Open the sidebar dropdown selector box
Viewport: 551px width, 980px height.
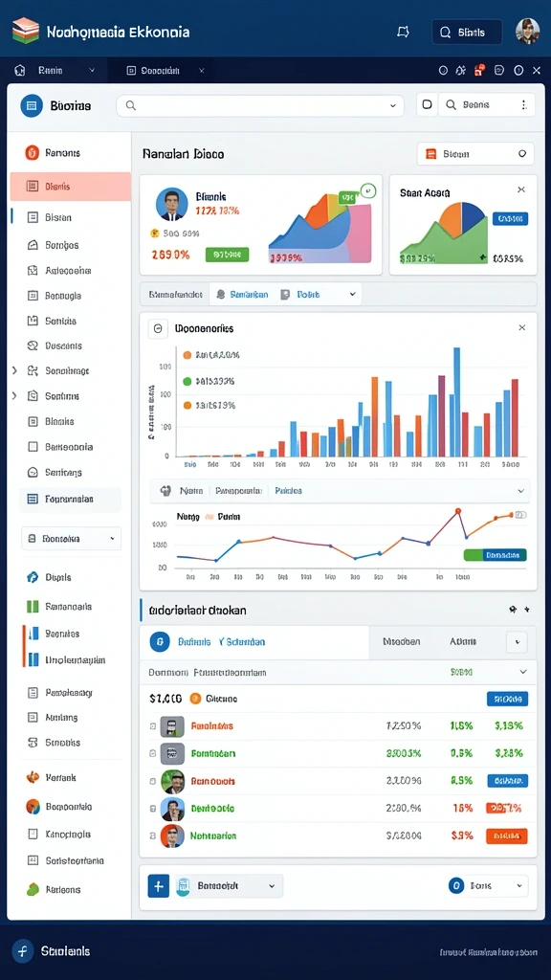[71, 538]
